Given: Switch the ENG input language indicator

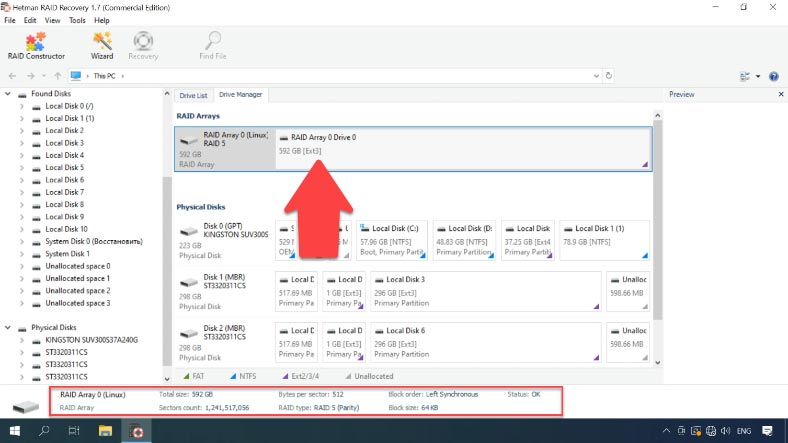Looking at the screenshot, I should 744,431.
